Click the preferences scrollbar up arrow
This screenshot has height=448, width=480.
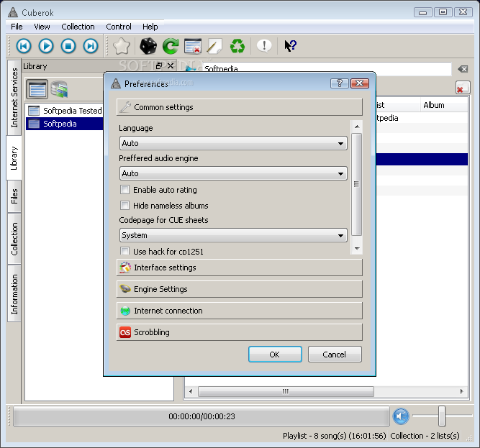click(357, 127)
